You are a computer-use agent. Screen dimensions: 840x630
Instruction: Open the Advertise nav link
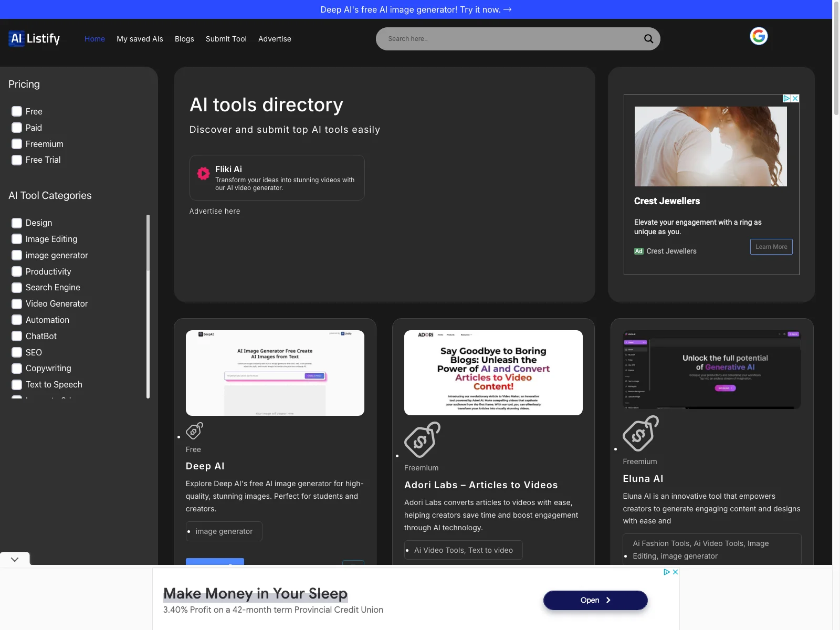(275, 39)
